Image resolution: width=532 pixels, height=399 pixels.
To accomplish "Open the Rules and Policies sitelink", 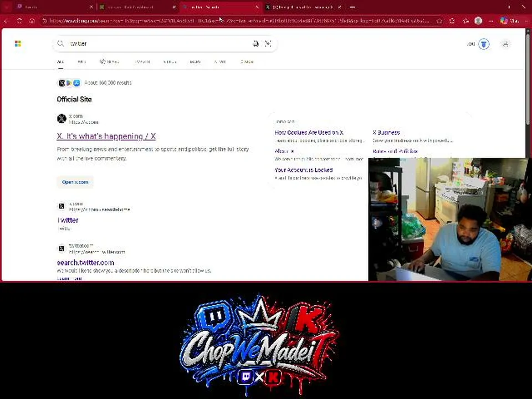I will click(x=395, y=151).
